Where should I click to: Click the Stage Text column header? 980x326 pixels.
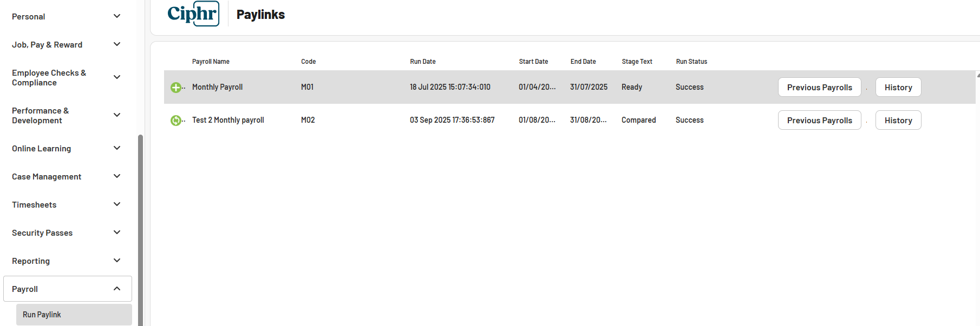pyautogui.click(x=637, y=62)
